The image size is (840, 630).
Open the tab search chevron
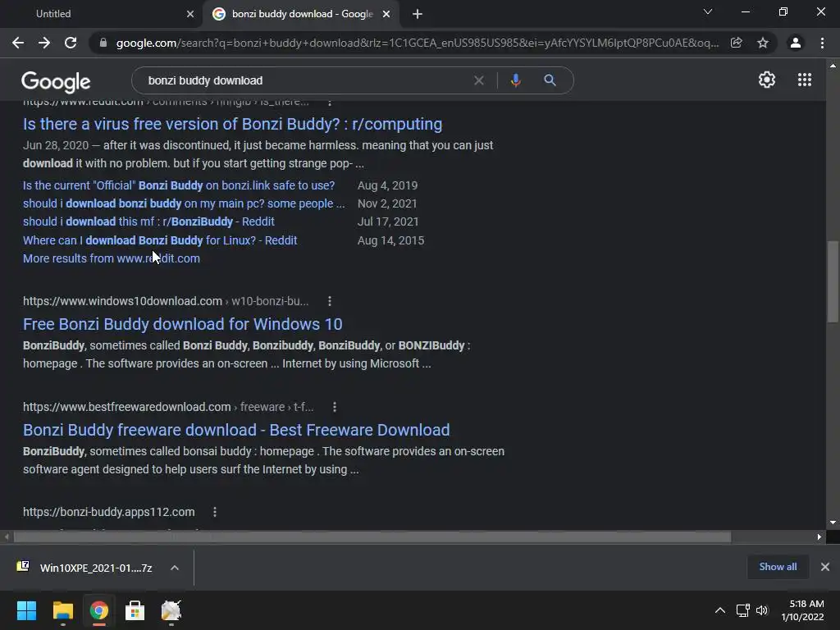(708, 11)
